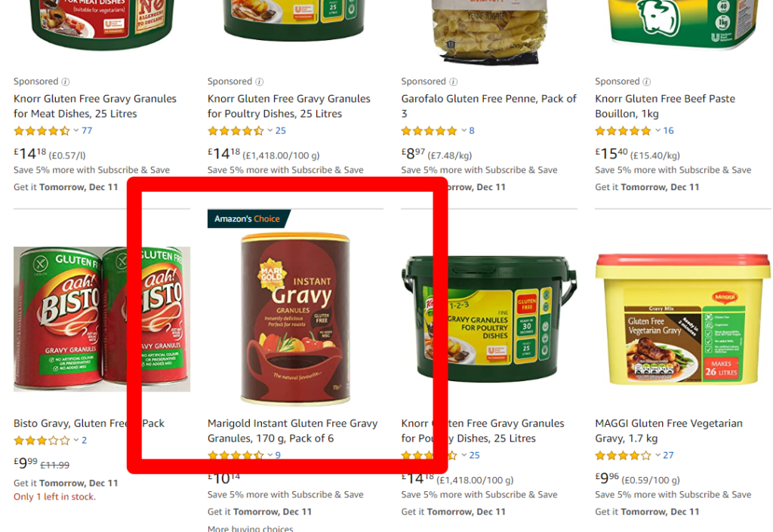Click More buying choices under Marigold gravy
Viewport: 773px width, 532px height.
coord(251,528)
